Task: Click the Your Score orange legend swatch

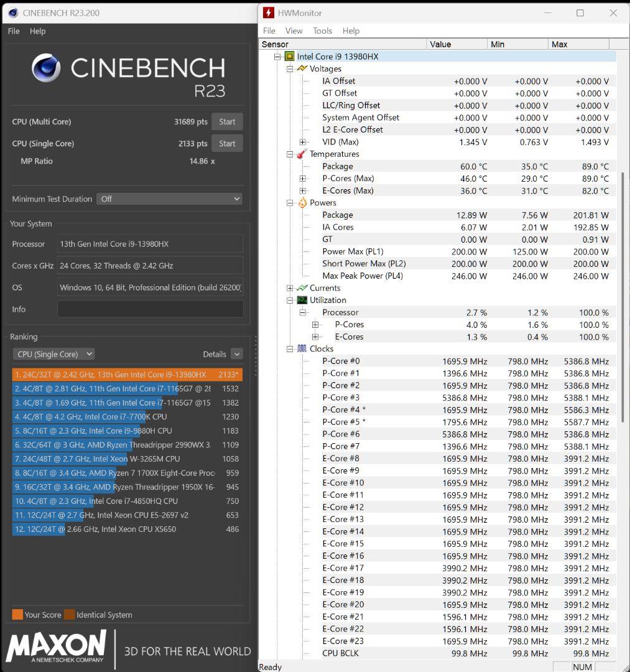Action: tap(17, 615)
